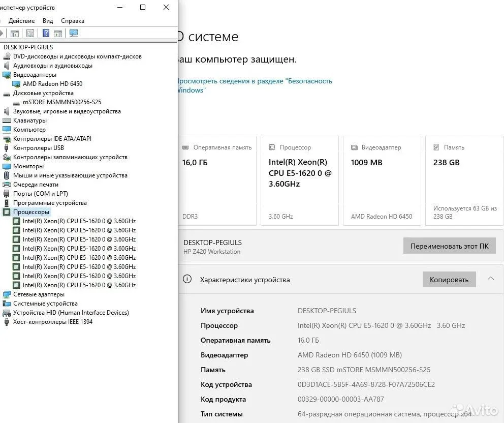Click the RAM icon on Оперативная память card
This screenshot has height=423, width=504.
185,147
